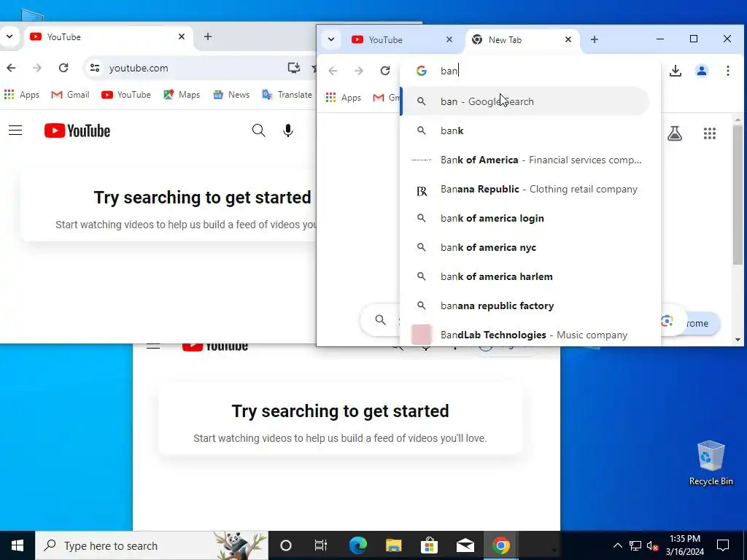Open News bookmark in left window
747x560 pixels.
[231, 95]
